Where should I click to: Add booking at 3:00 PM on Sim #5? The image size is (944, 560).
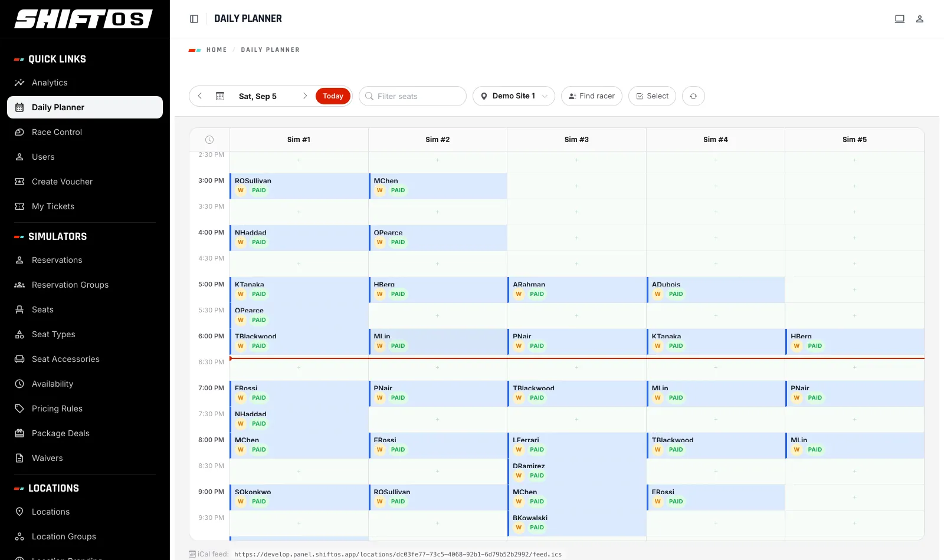click(854, 186)
